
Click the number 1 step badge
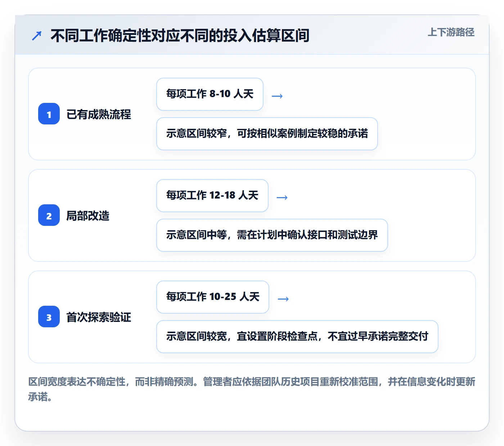tap(49, 114)
